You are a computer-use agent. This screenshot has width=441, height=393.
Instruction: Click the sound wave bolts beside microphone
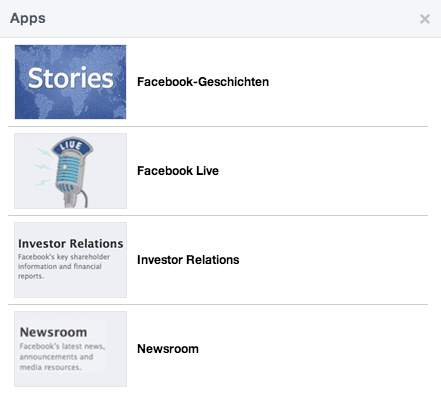tap(43, 166)
